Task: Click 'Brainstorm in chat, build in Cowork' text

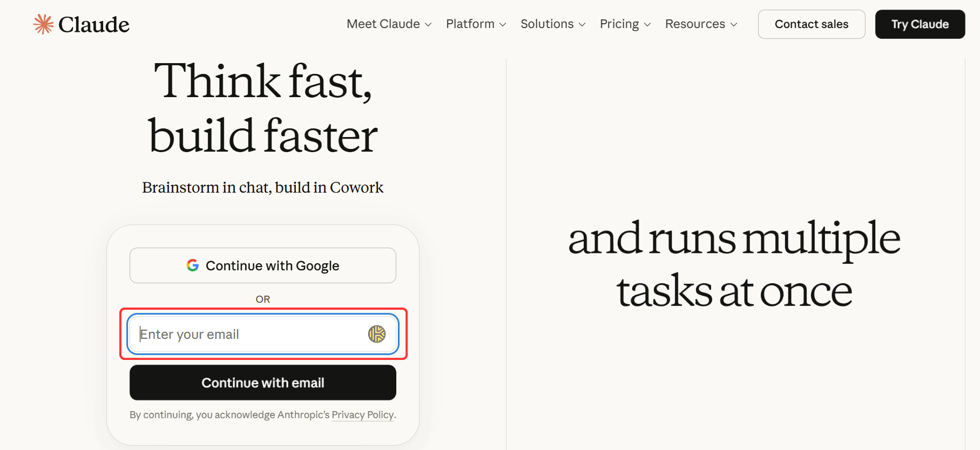Action: point(263,187)
